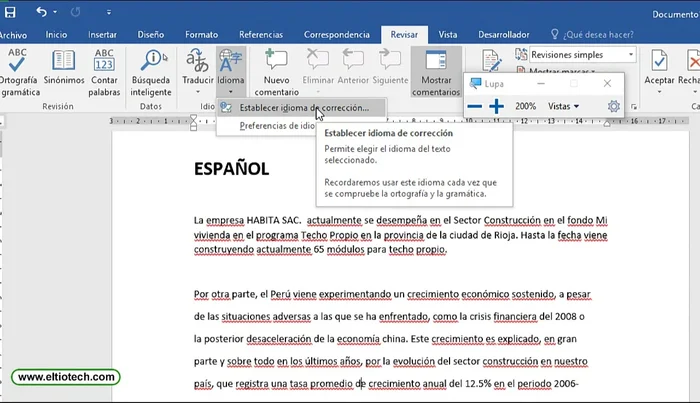Save the document with the floppy icon
Screen dimensions: 700x403
(10, 12)
